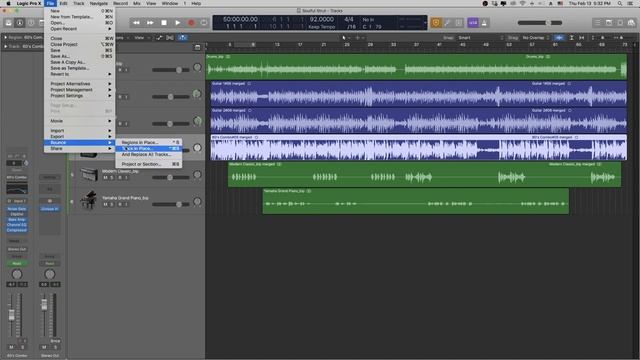Toggle the purple Count-in button
This screenshot has width=640, height=360.
pyautogui.click(x=473, y=23)
